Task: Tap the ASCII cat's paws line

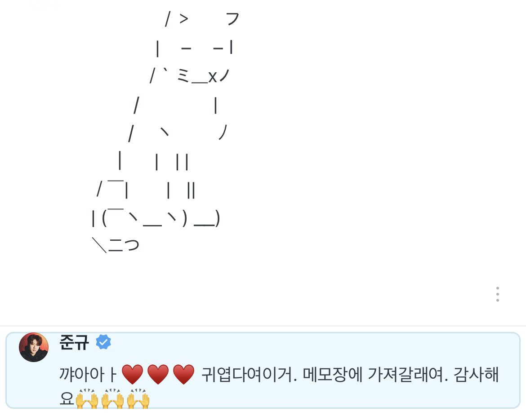Action: pyautogui.click(x=156, y=219)
